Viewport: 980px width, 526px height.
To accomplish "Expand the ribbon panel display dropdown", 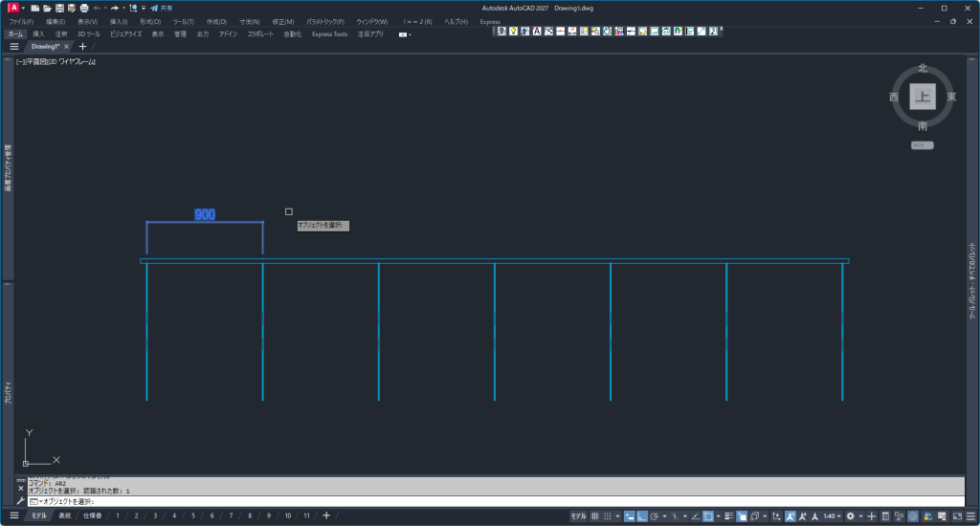I will click(x=405, y=34).
